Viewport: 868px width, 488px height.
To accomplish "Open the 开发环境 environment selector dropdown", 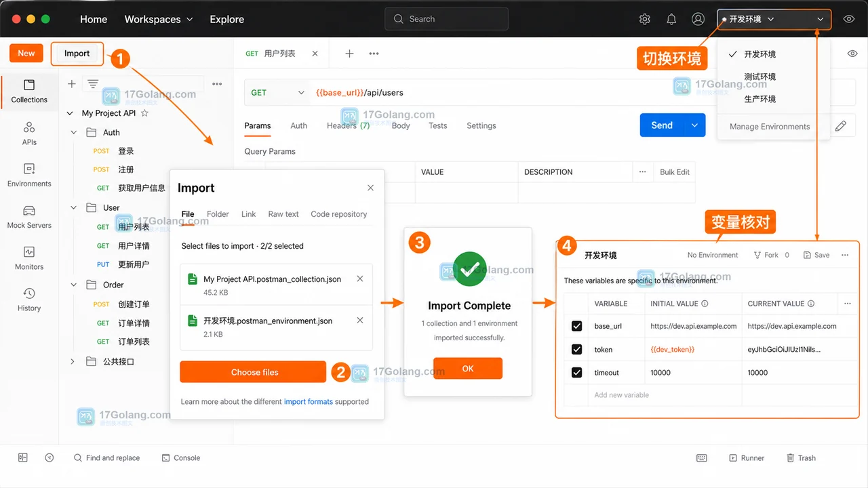I will pyautogui.click(x=774, y=19).
